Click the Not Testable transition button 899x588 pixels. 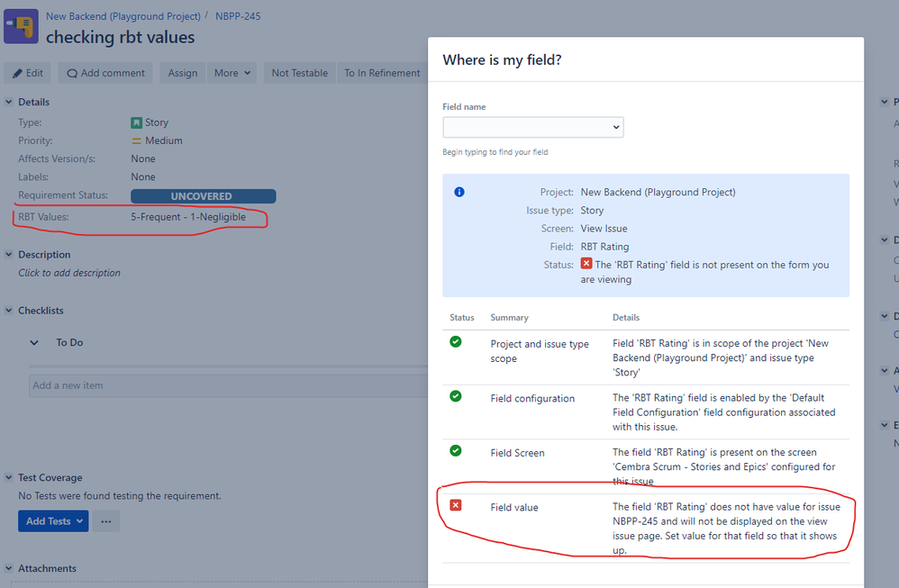(300, 73)
